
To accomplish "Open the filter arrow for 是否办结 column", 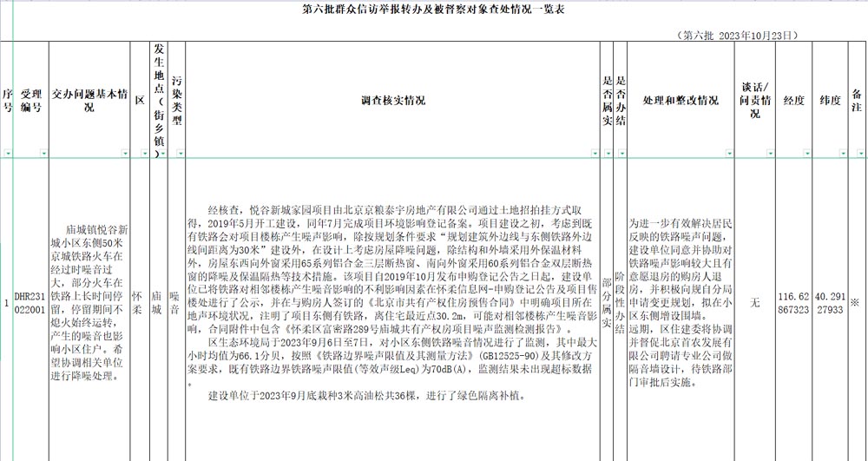I will [x=622, y=154].
